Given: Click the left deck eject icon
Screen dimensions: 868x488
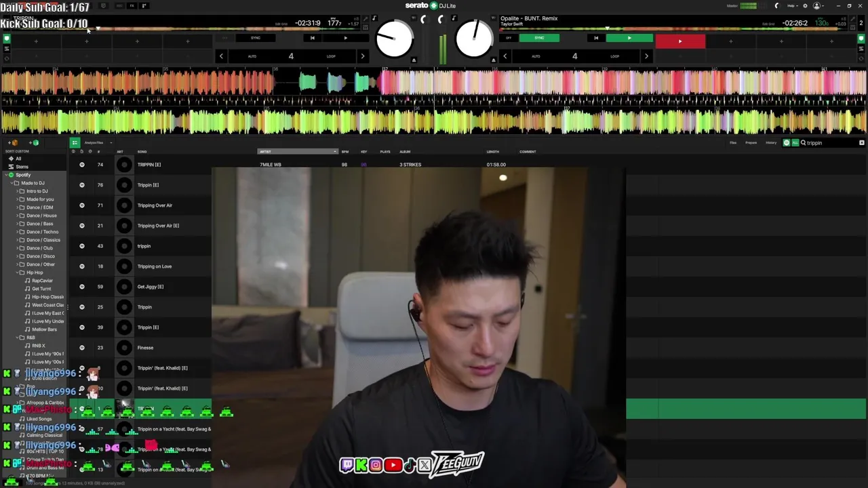Looking at the screenshot, I should tap(414, 60).
